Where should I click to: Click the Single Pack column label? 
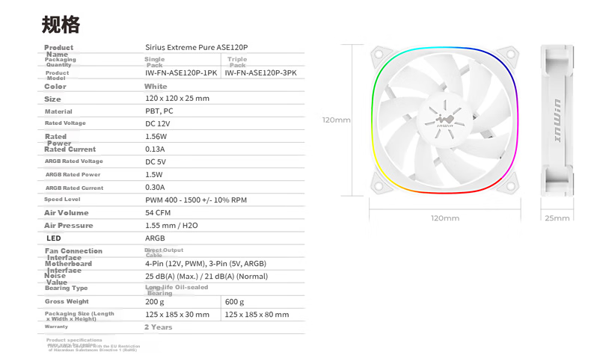pyautogui.click(x=155, y=62)
